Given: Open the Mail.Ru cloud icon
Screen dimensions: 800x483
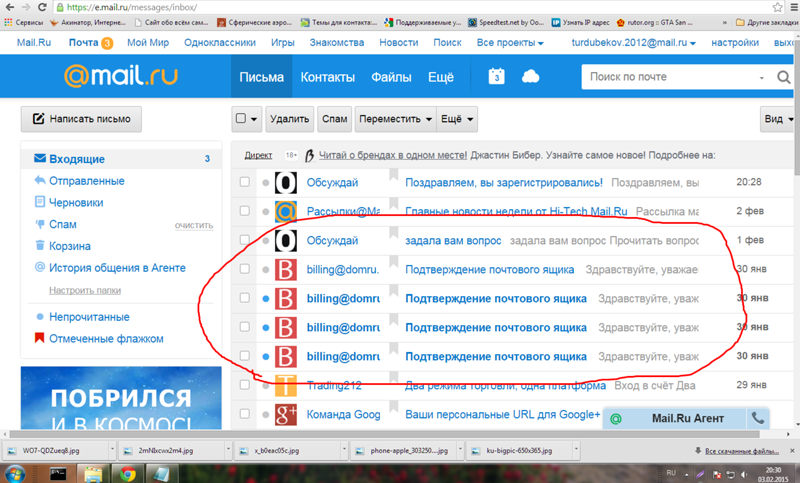Looking at the screenshot, I should pyautogui.click(x=531, y=77).
